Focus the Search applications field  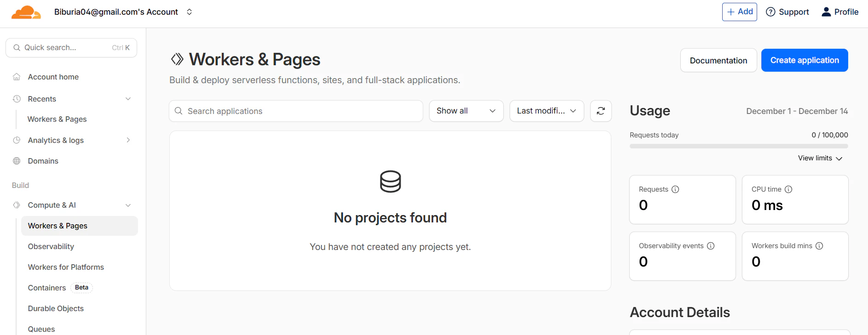[x=296, y=111]
